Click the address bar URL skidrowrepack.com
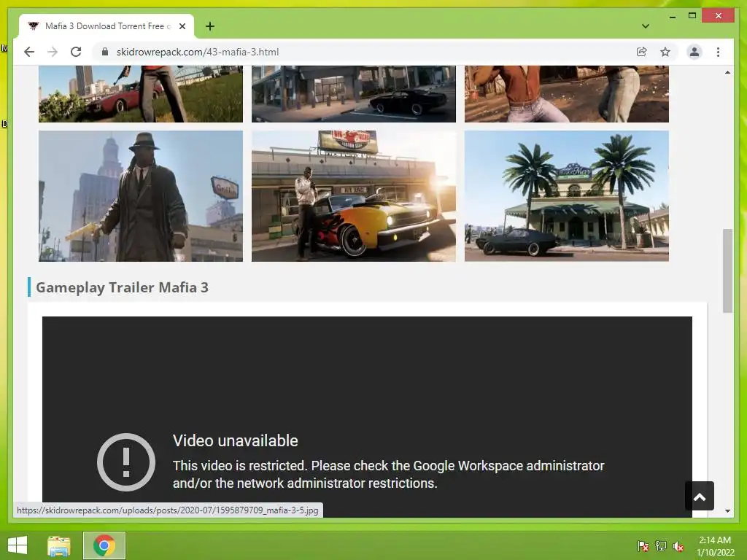 (197, 52)
